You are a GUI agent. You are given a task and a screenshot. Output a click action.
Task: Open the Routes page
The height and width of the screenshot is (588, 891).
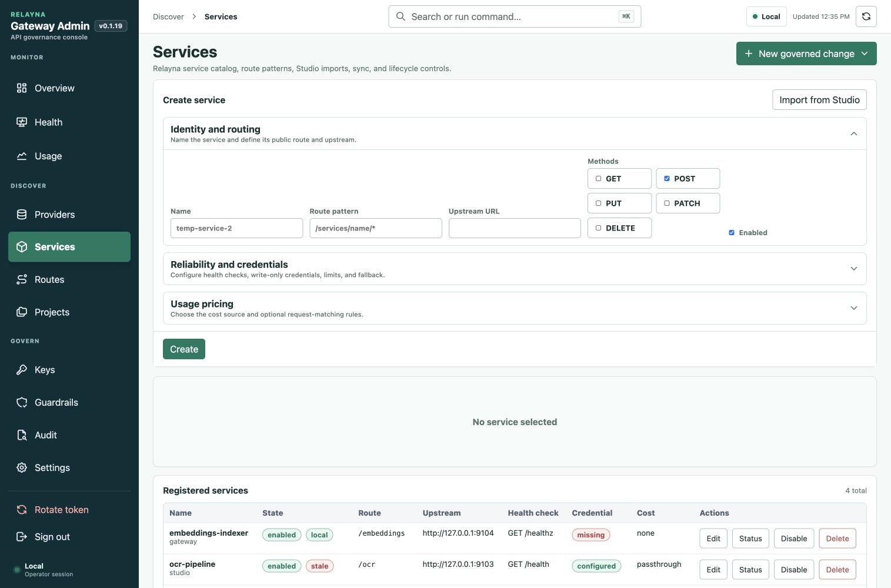pos(69,280)
